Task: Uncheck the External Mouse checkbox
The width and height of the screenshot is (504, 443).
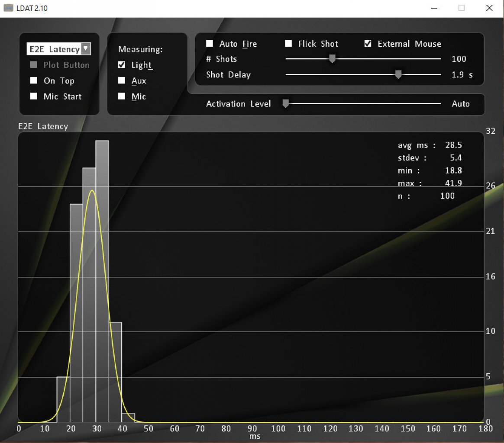Action: 368,43
